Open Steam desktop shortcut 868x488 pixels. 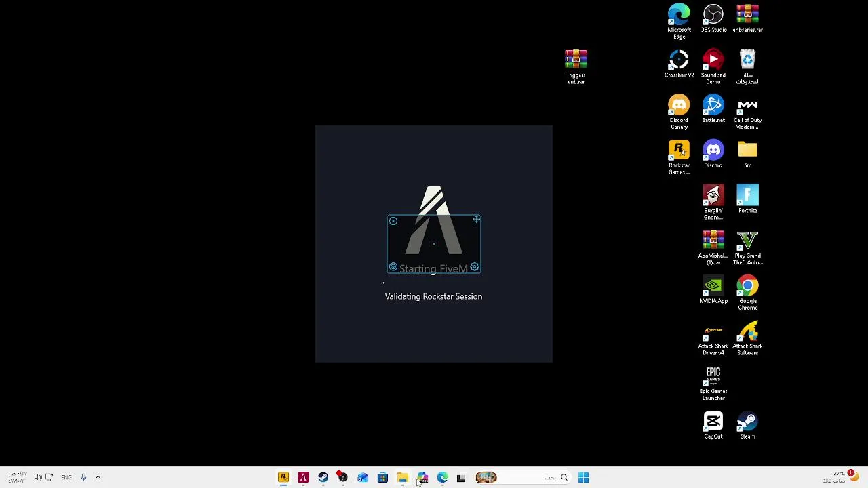tap(747, 426)
